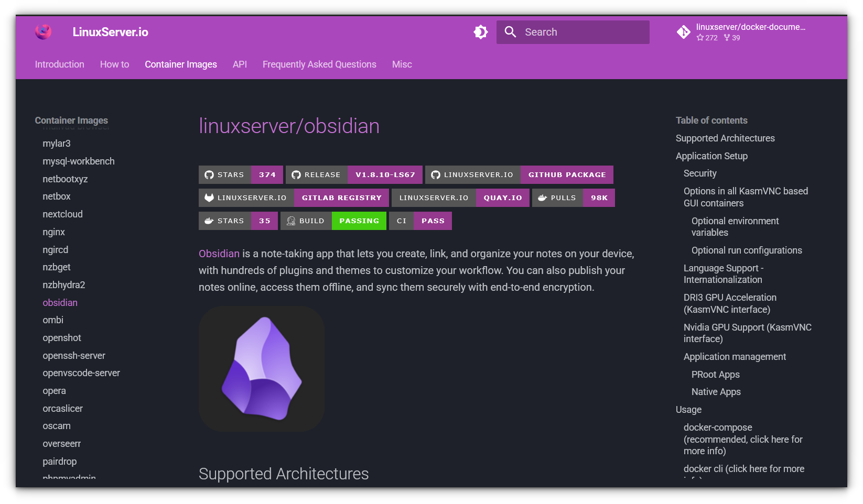This screenshot has width=863, height=504.
Task: Click the Docker Stars 35 badge
Action: click(x=238, y=221)
